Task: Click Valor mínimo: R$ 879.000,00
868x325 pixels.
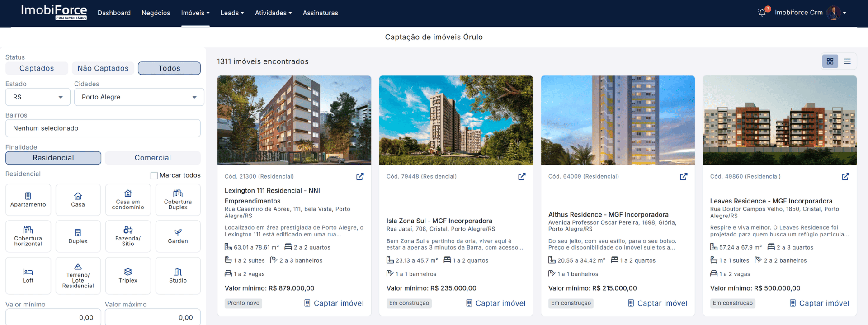Action: tap(269, 288)
